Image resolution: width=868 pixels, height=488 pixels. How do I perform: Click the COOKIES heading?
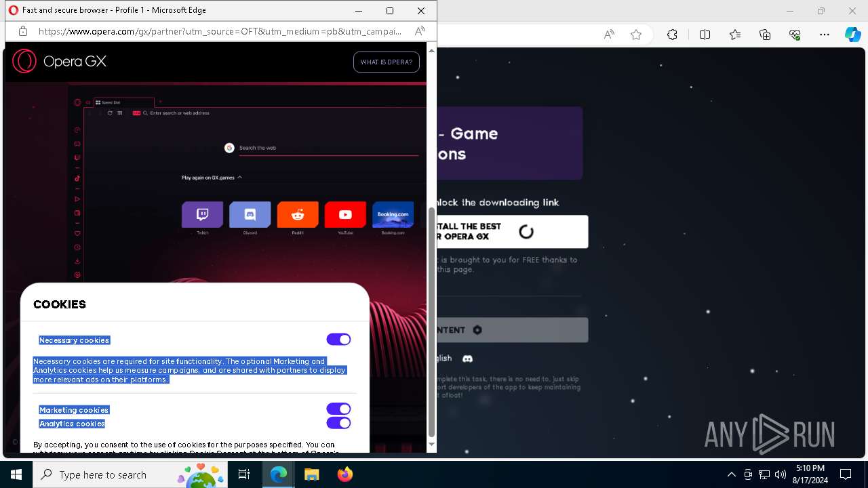(60, 304)
